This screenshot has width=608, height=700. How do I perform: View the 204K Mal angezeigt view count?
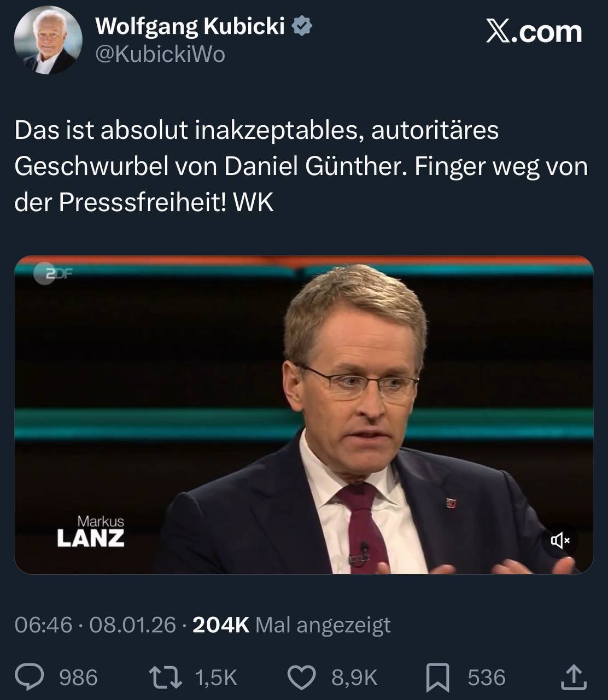(291, 625)
